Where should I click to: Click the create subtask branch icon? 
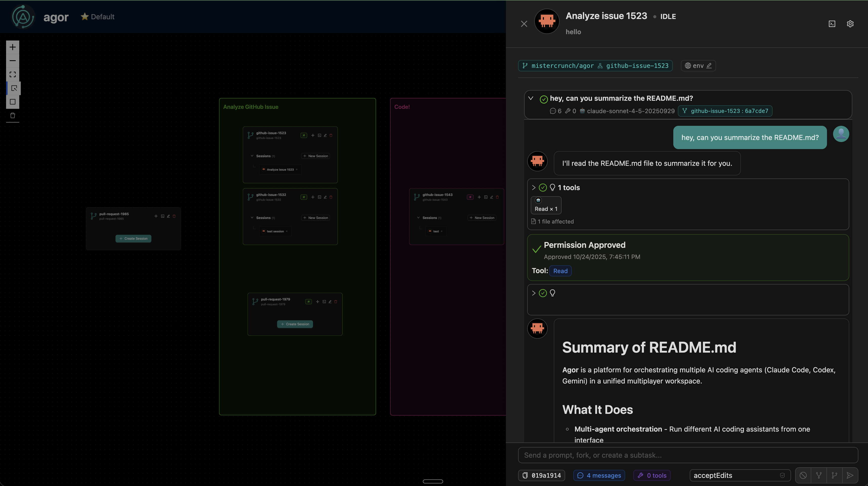pyautogui.click(x=834, y=475)
